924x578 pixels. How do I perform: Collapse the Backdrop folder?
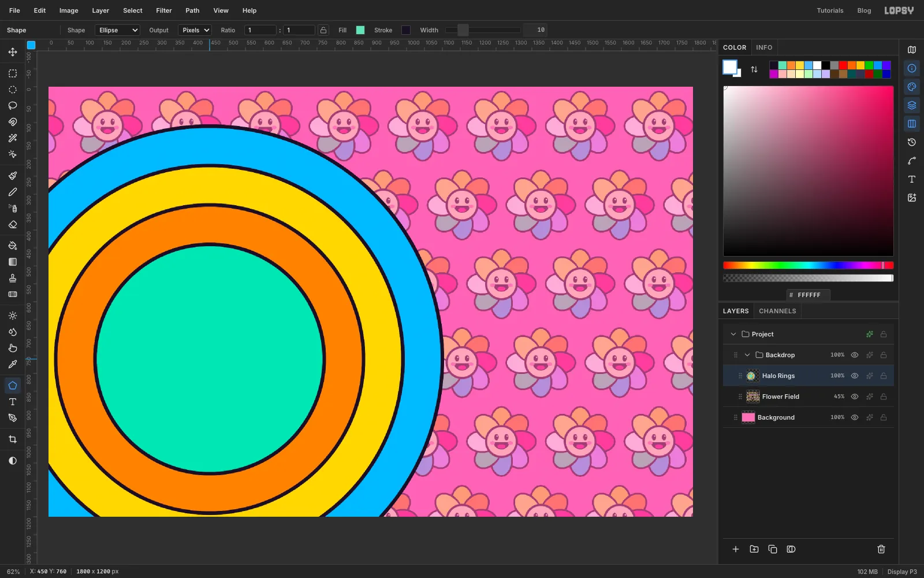pos(747,355)
